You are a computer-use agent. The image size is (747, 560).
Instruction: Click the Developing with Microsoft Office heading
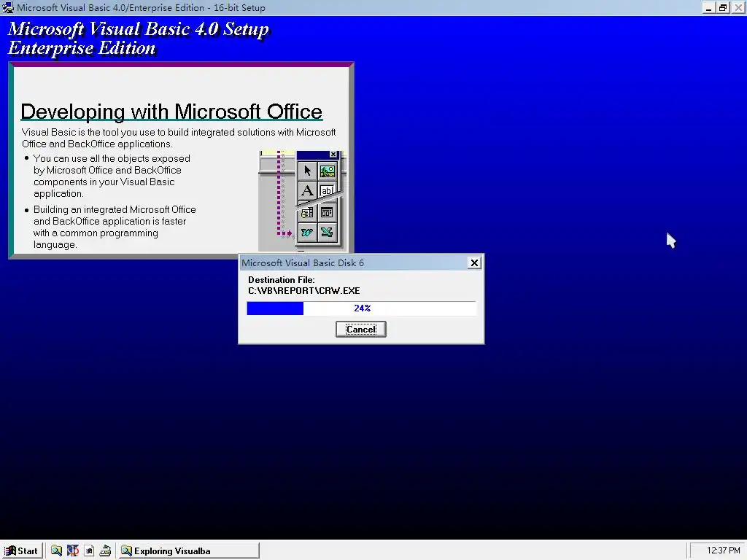(171, 112)
